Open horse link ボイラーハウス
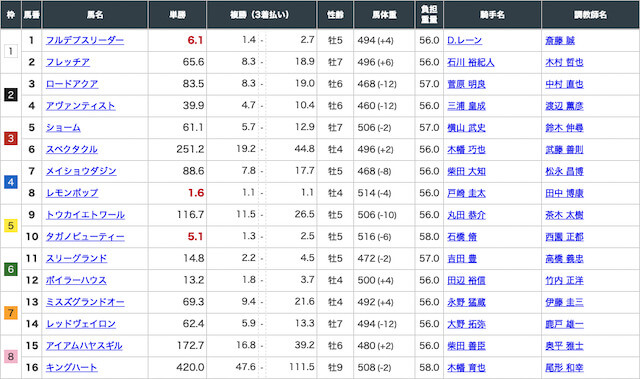Screen dimensions: 640x379 point(76,280)
